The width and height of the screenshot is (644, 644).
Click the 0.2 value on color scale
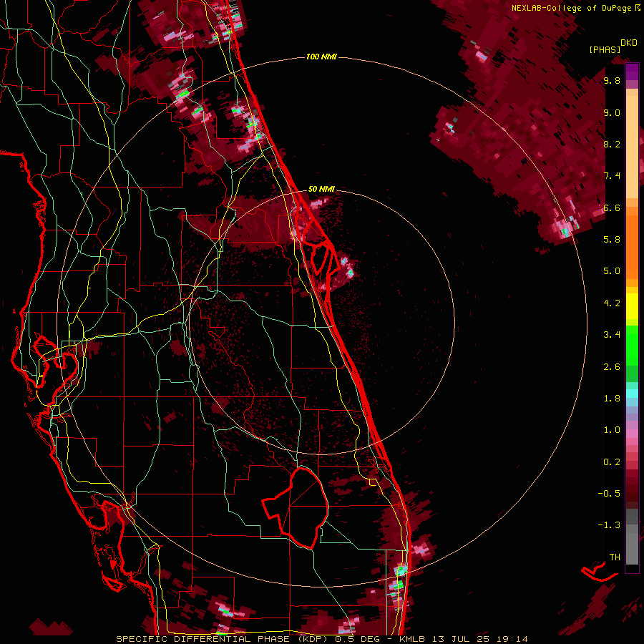tap(612, 462)
